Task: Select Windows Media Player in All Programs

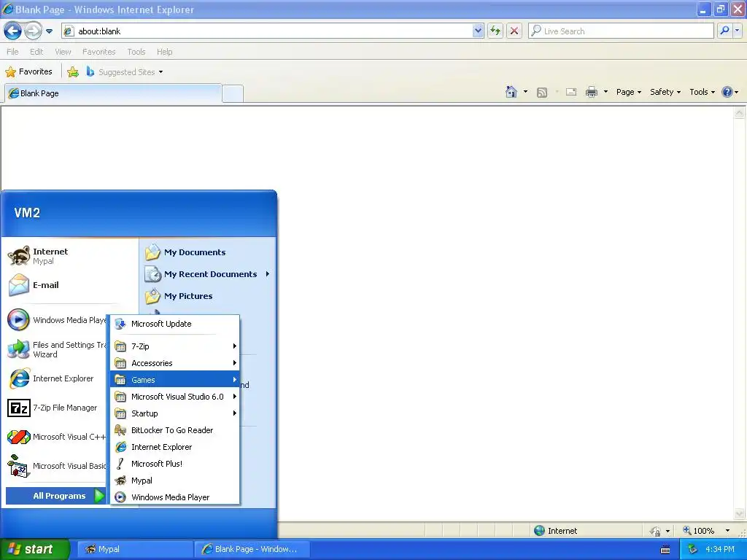Action: [x=175, y=497]
